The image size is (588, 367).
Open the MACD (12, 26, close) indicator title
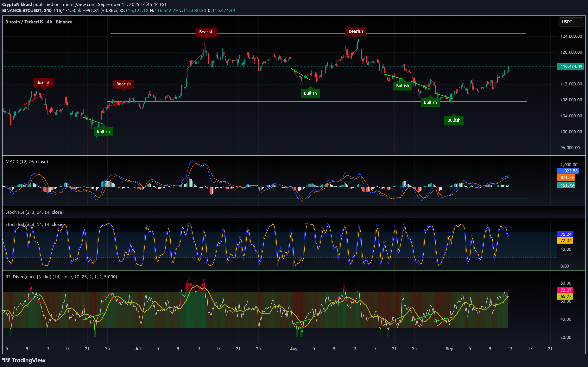click(27, 162)
